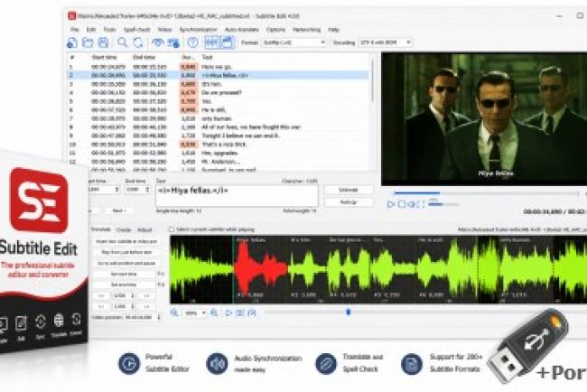Open the Tools menu
Viewport: 587px width, 392px height.
(109, 30)
